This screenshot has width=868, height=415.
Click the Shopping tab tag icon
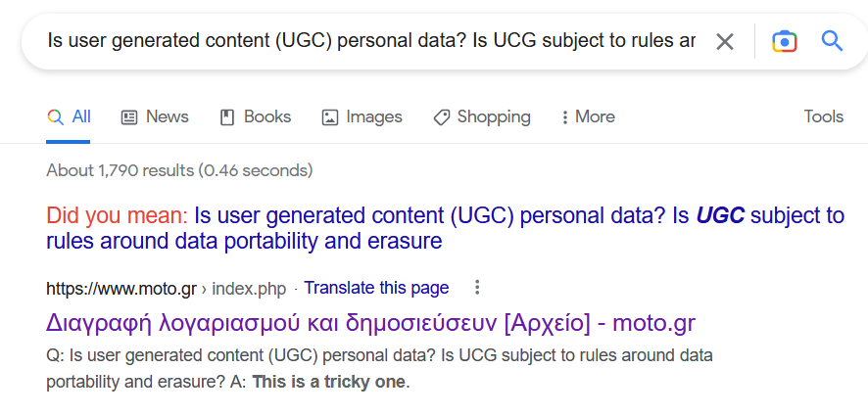pyautogui.click(x=442, y=117)
